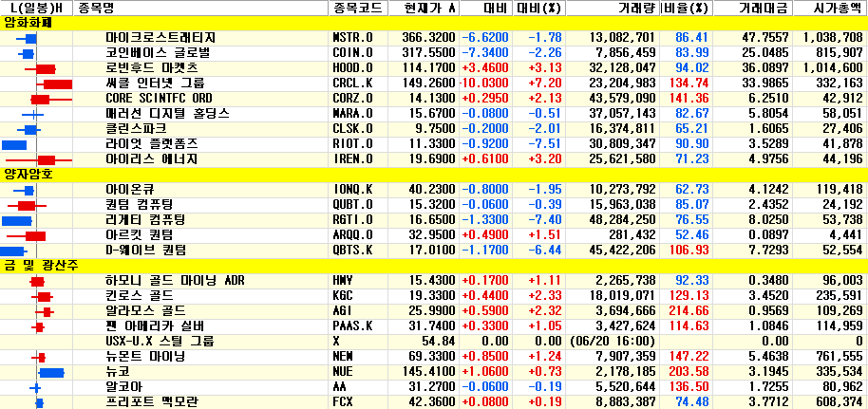Viewport: 868px width, 409px height.
Task: Select 뉴몬트 마이닝 stock name
Action: (x=145, y=356)
